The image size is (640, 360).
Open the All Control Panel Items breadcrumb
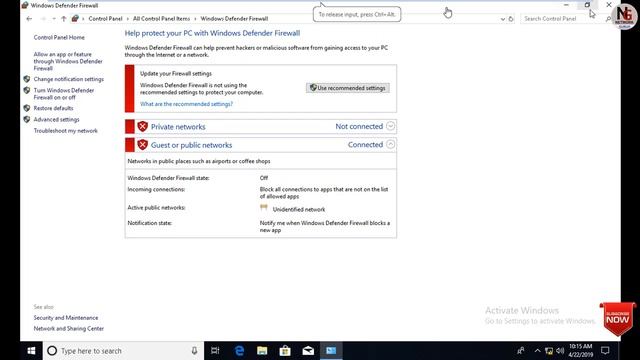tap(161, 19)
